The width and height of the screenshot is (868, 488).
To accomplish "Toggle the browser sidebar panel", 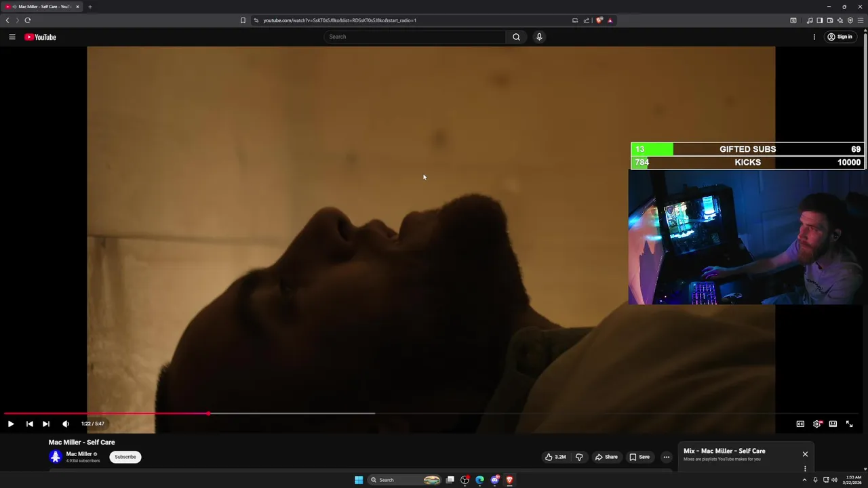I will (820, 20).
